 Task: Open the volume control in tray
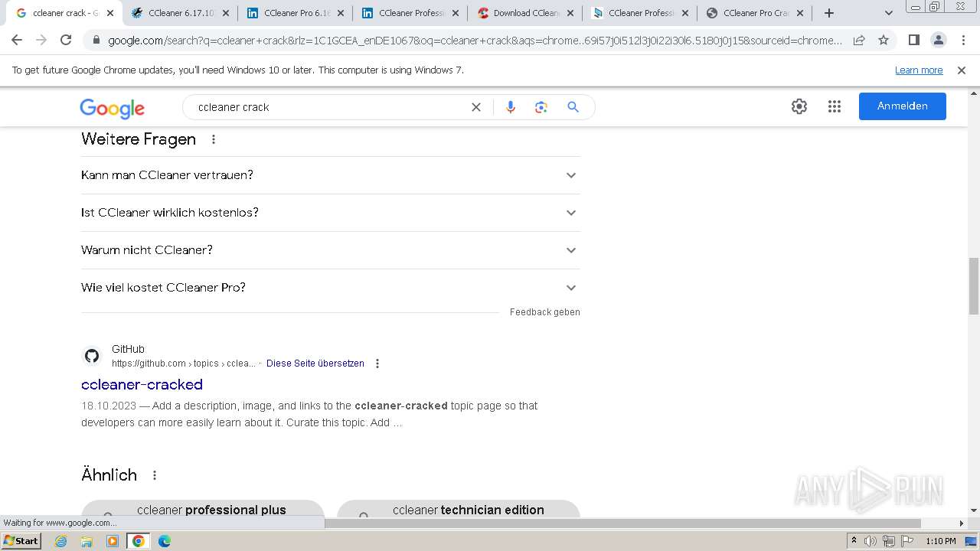coord(871,541)
